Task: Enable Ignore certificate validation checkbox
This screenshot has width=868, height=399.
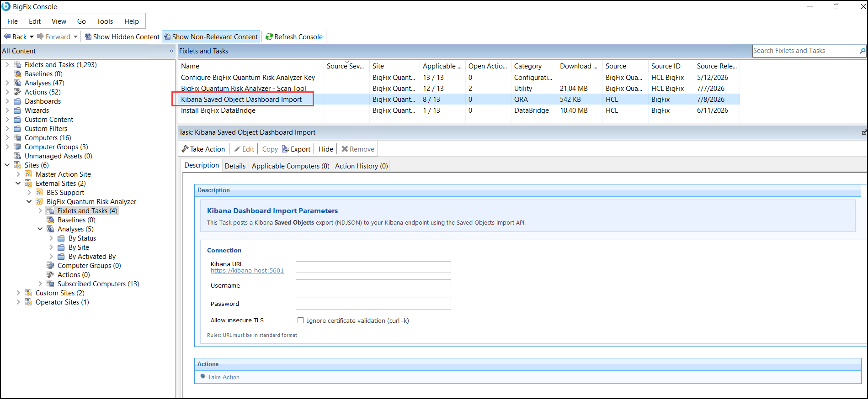Action: coord(300,320)
